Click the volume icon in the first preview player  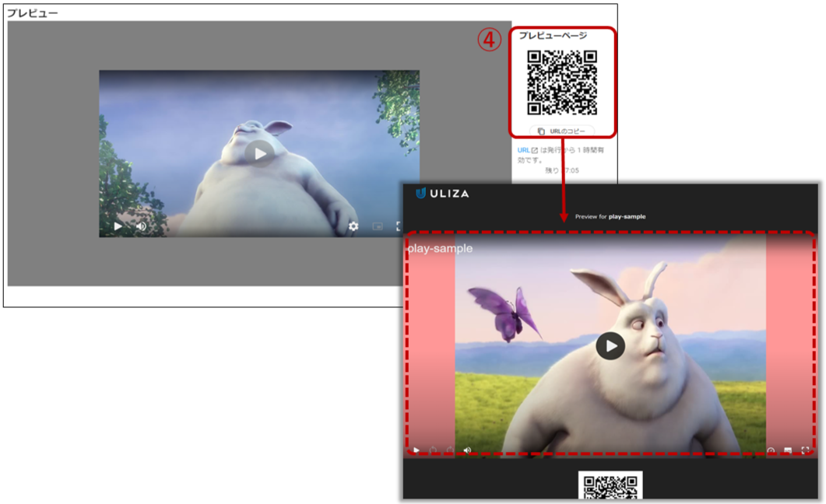141,226
